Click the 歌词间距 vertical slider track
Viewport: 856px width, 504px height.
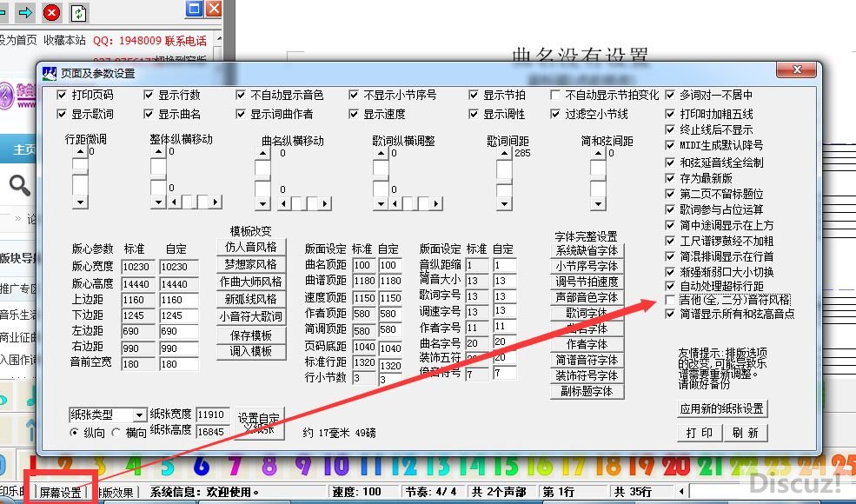point(504,178)
